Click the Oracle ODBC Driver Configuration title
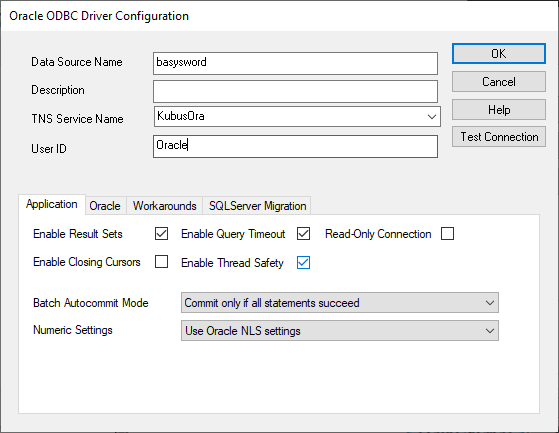The image size is (559, 433). (99, 16)
